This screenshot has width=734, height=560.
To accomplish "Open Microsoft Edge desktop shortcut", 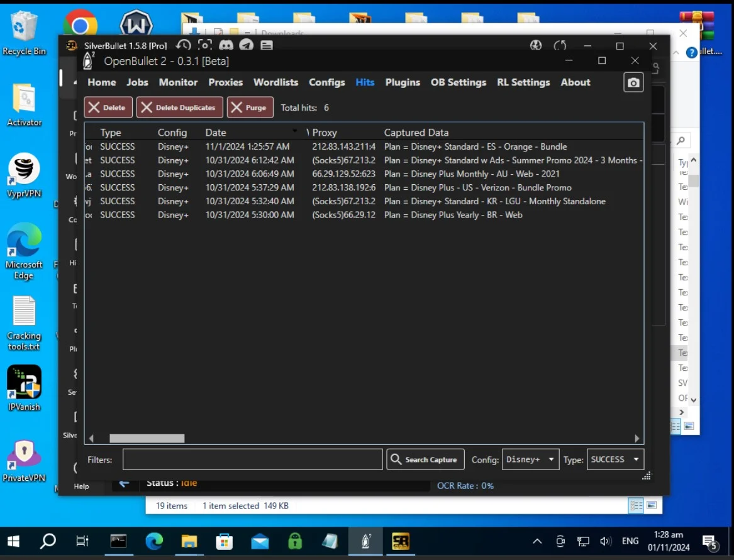I will (x=24, y=251).
